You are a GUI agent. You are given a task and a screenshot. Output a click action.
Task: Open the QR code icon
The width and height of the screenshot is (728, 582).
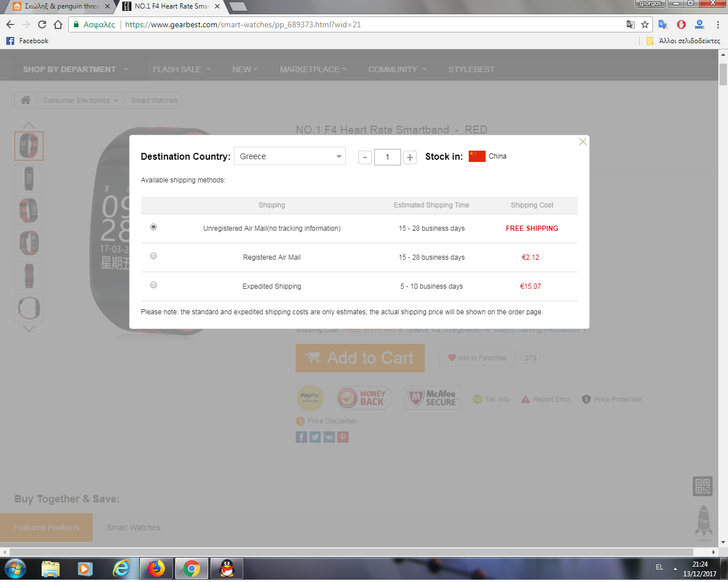click(x=703, y=487)
